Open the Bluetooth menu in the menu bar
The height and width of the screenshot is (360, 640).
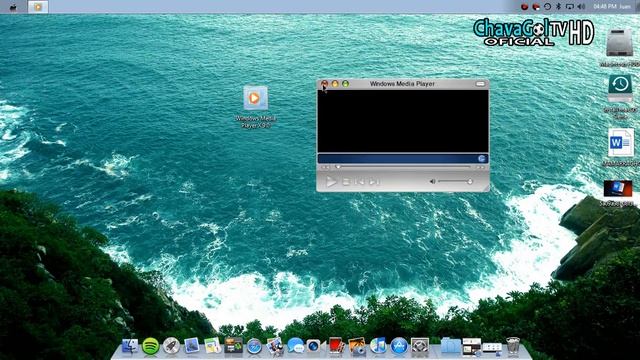click(x=559, y=7)
